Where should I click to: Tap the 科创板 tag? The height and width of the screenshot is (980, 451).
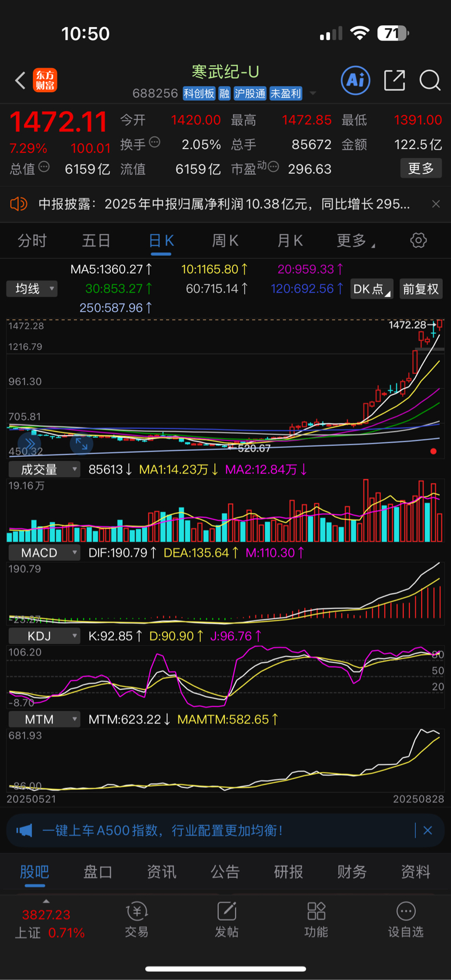click(199, 93)
